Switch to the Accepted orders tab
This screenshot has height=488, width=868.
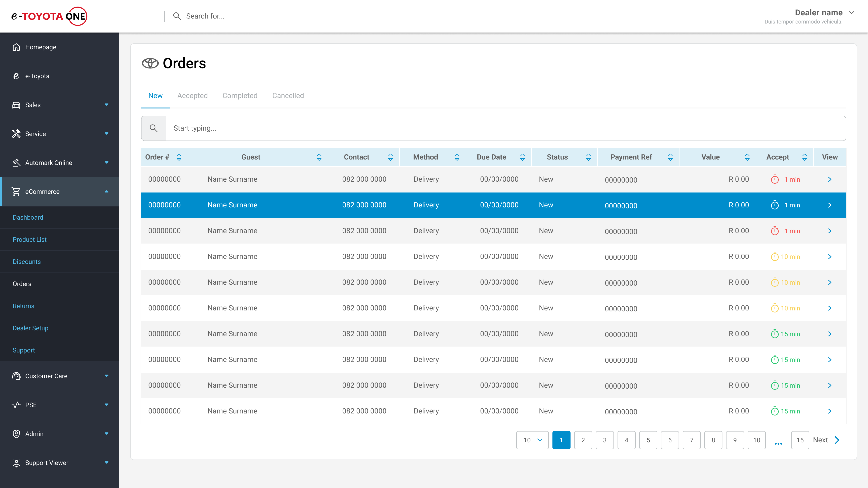tap(192, 96)
